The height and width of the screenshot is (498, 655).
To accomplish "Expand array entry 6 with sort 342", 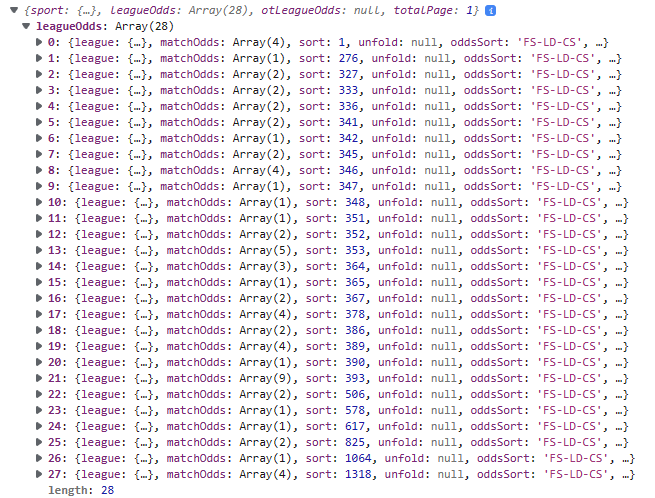I will pos(39,138).
